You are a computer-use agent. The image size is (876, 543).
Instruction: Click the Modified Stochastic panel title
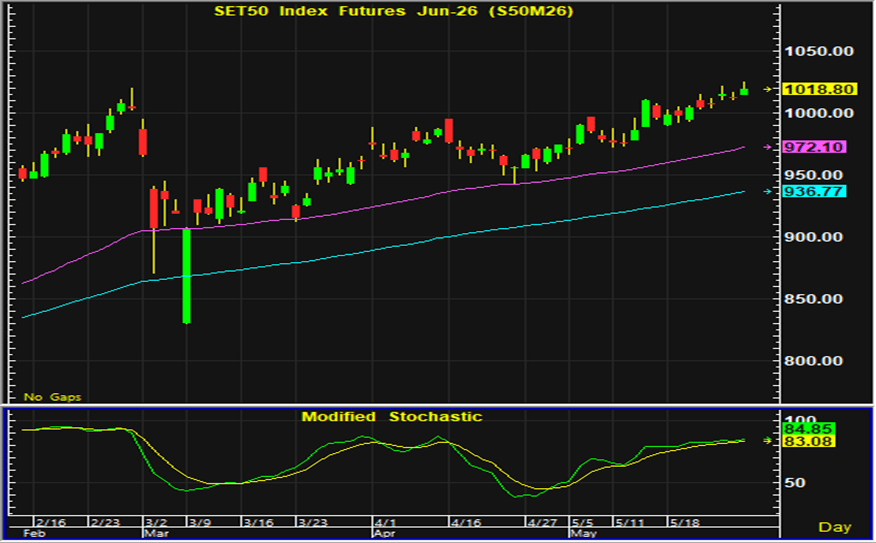tap(392, 417)
